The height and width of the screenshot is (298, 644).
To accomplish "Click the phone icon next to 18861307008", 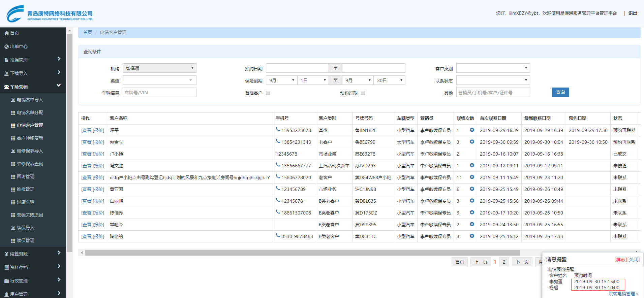I will coord(278,212).
